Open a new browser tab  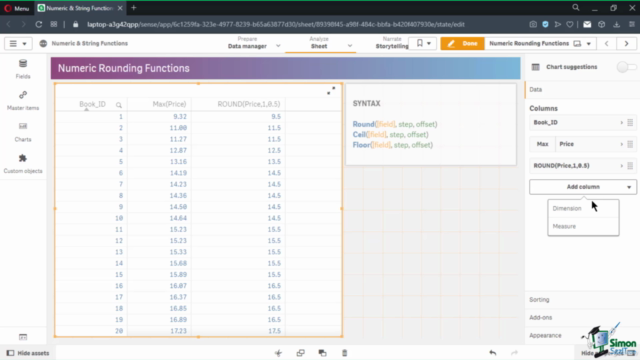pos(133,8)
